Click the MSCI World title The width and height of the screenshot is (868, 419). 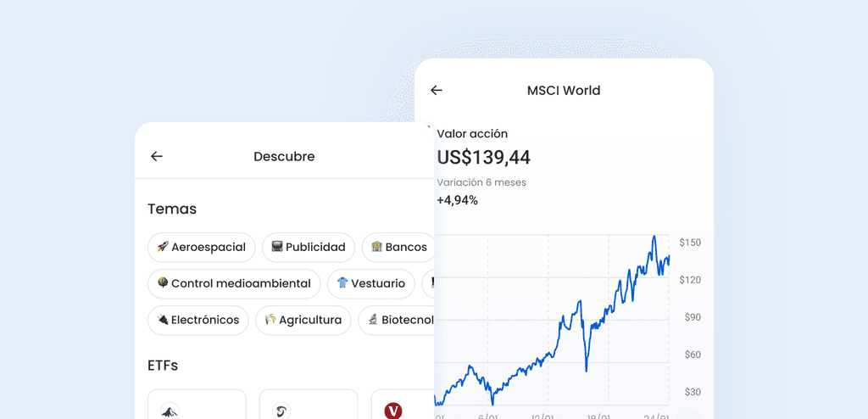coord(564,91)
